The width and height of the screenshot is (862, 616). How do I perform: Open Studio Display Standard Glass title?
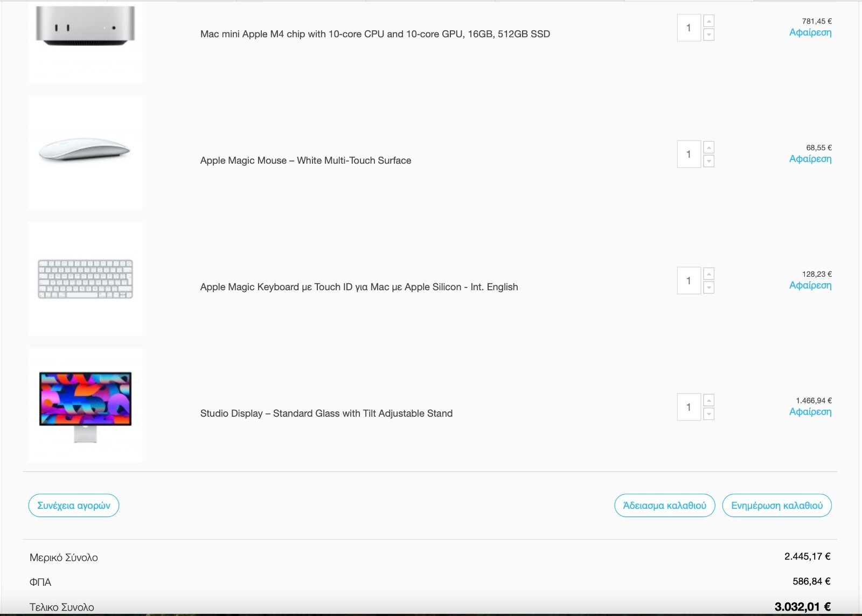pos(326,414)
